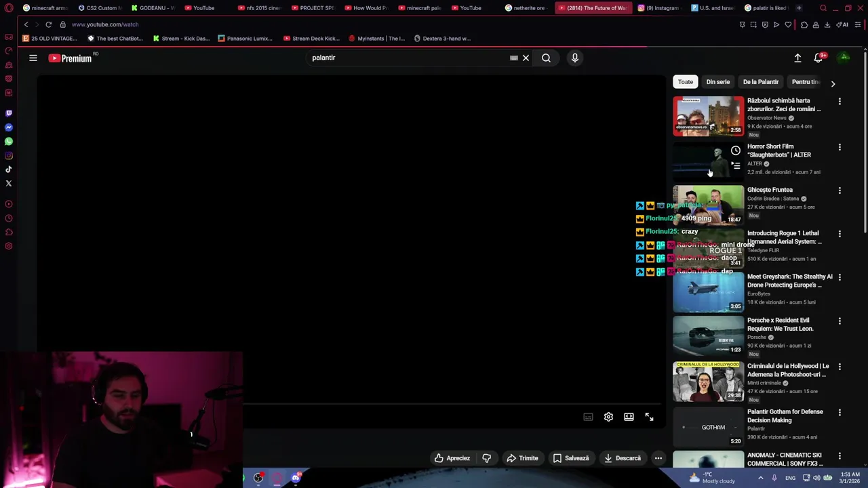Toggle subtitles in the video player
Image resolution: width=868 pixels, height=488 pixels.
click(588, 417)
